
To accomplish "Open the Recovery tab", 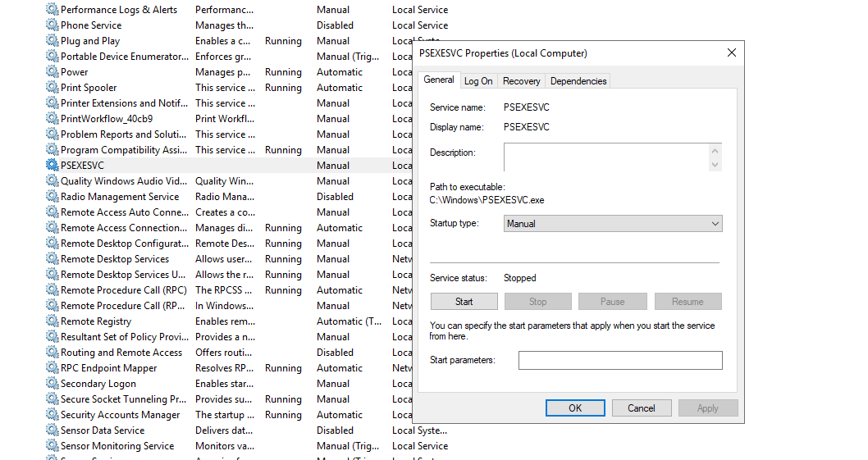I will pos(521,81).
